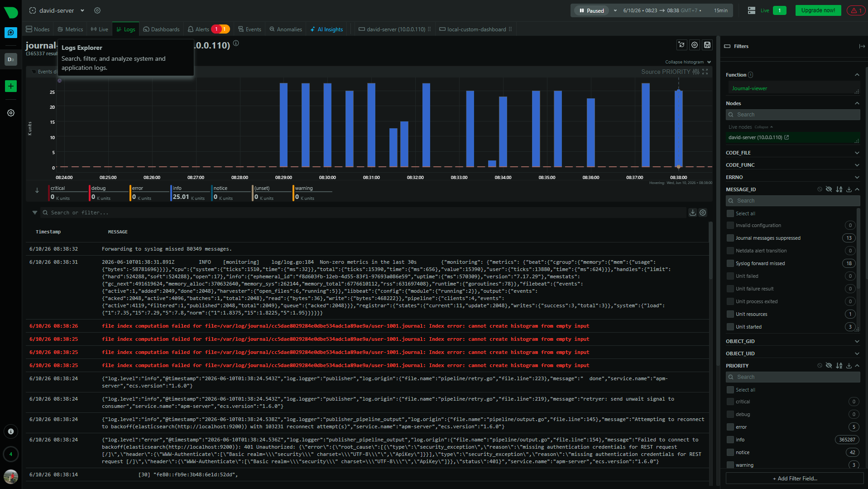Collapse the histogram
The image size is (868, 489).
[x=688, y=62]
